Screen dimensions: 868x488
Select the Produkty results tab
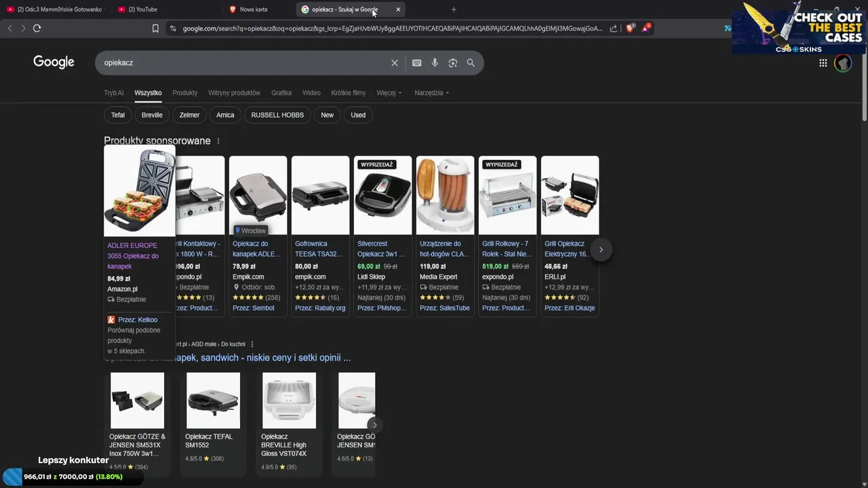pos(184,93)
